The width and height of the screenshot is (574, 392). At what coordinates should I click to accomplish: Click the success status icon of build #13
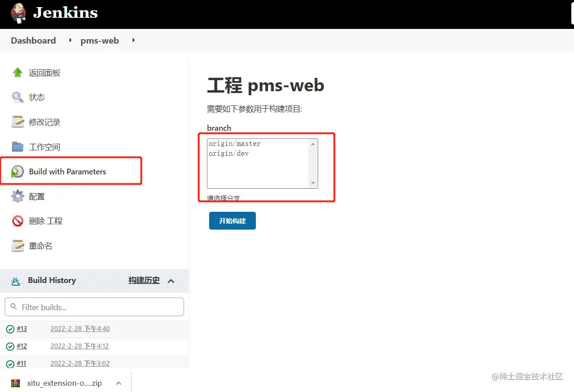(x=10, y=329)
